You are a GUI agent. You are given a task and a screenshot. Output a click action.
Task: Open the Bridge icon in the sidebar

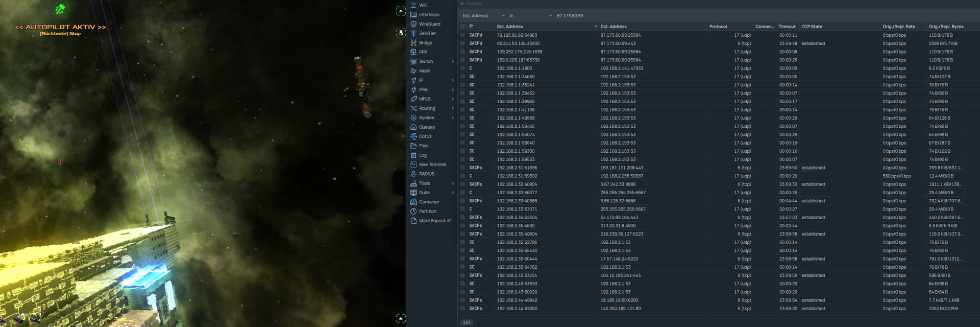coord(413,43)
